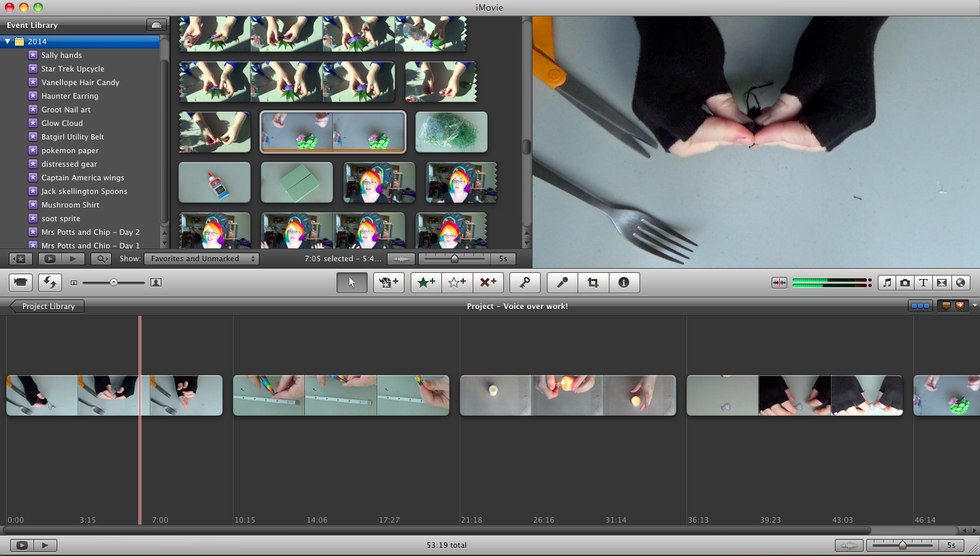
Task: Open the Maps and Backgrounds browser
Action: (960, 282)
